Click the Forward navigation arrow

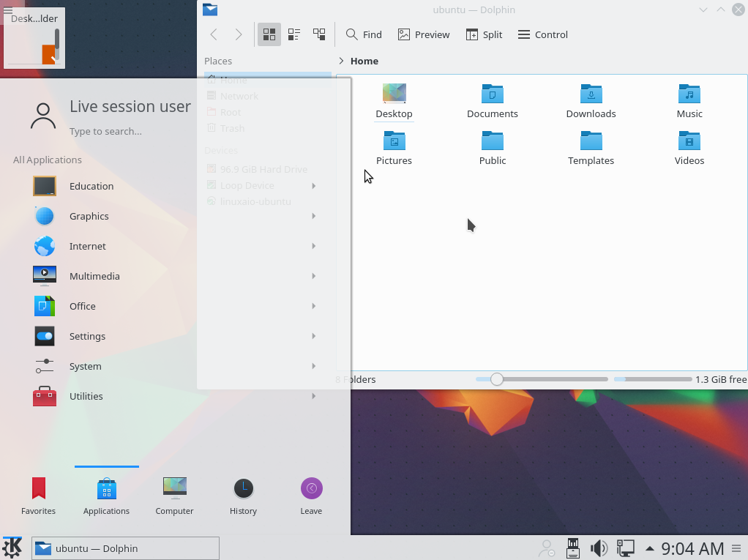[238, 34]
